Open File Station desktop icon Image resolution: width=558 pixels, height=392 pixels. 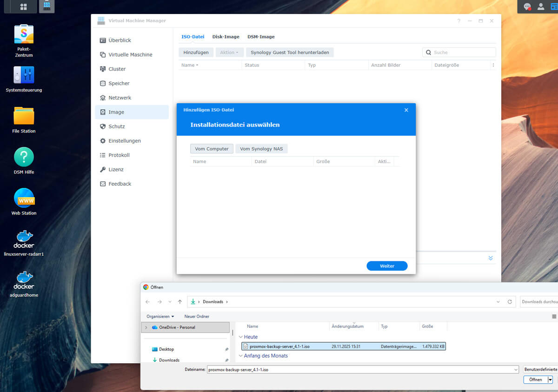point(24,116)
